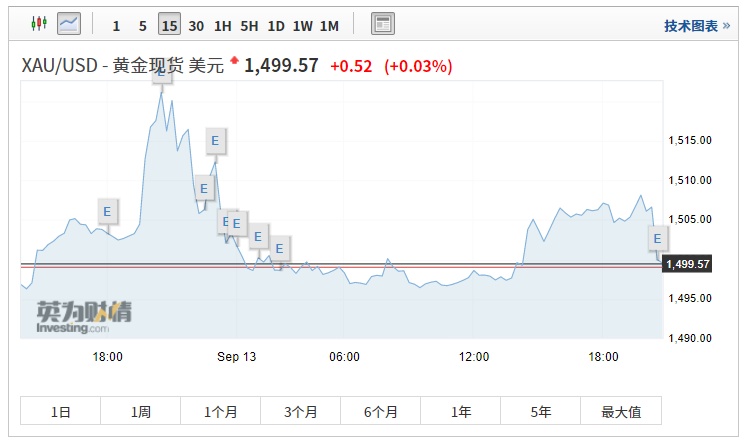Open the news panel icon in toolbar
This screenshot has width=748, height=445.
point(382,24)
